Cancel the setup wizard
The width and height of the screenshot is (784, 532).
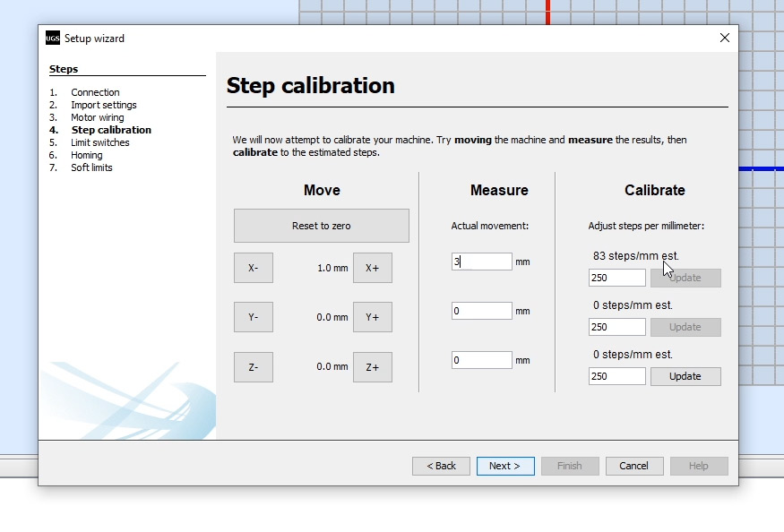tap(634, 466)
